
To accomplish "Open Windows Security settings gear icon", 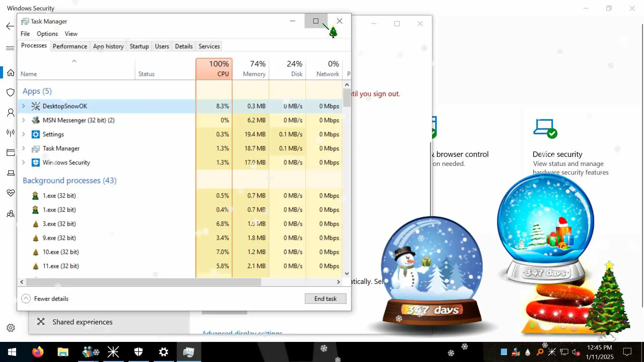I will (x=11, y=327).
